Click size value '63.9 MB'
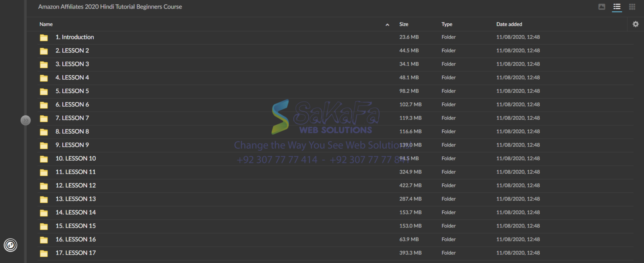 pos(409,239)
